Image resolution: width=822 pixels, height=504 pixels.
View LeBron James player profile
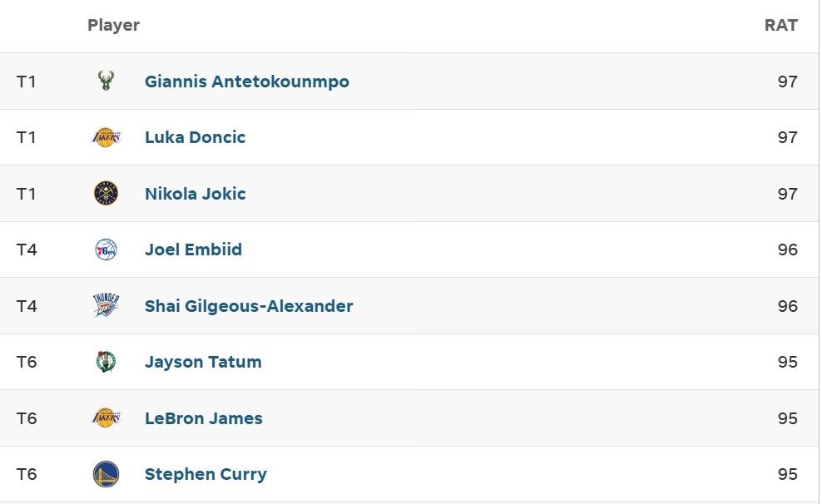coord(203,418)
